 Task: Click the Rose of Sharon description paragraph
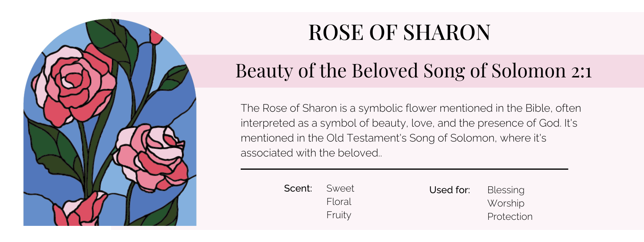coord(411,130)
